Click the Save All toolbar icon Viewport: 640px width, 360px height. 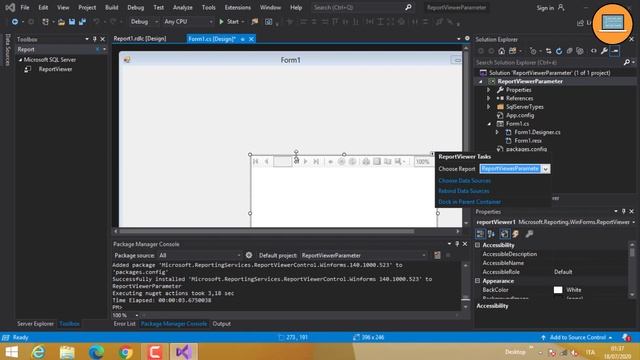[82, 22]
